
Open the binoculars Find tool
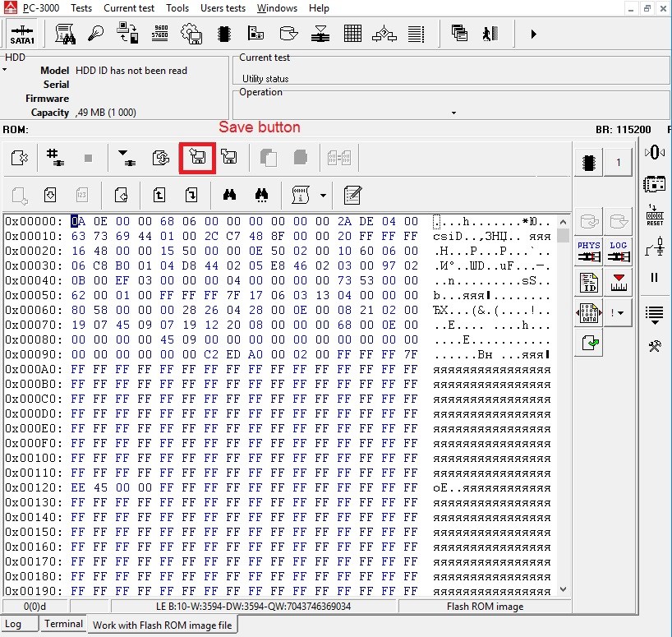point(229,195)
